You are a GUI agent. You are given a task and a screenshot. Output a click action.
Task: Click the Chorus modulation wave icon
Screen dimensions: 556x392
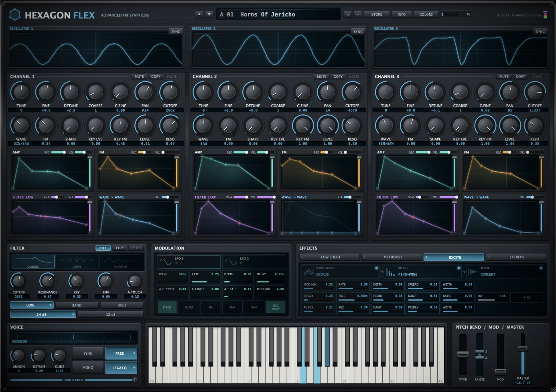tap(308, 272)
